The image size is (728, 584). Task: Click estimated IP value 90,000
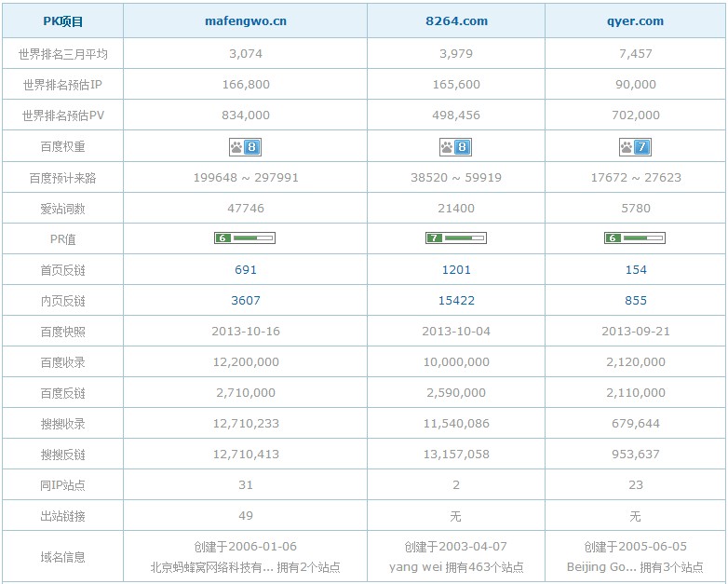(636, 84)
